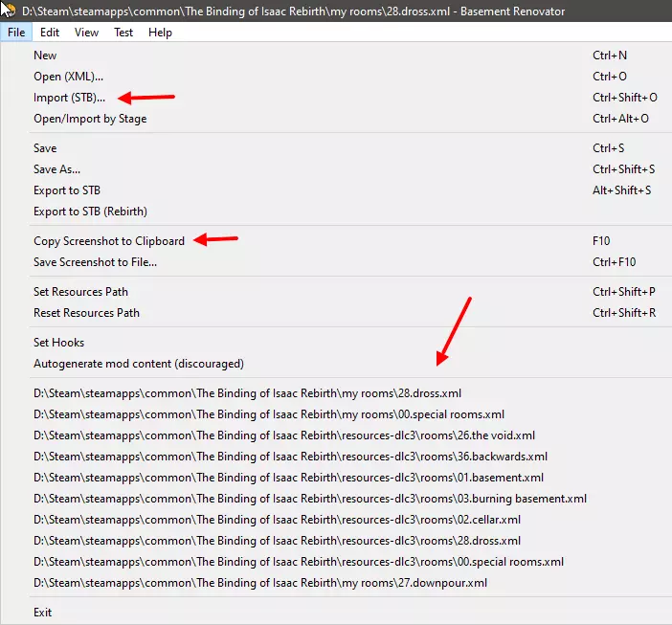Choose Copy Screenshot to Clipboard
Viewport: 672px width, 625px height.
[336, 241]
